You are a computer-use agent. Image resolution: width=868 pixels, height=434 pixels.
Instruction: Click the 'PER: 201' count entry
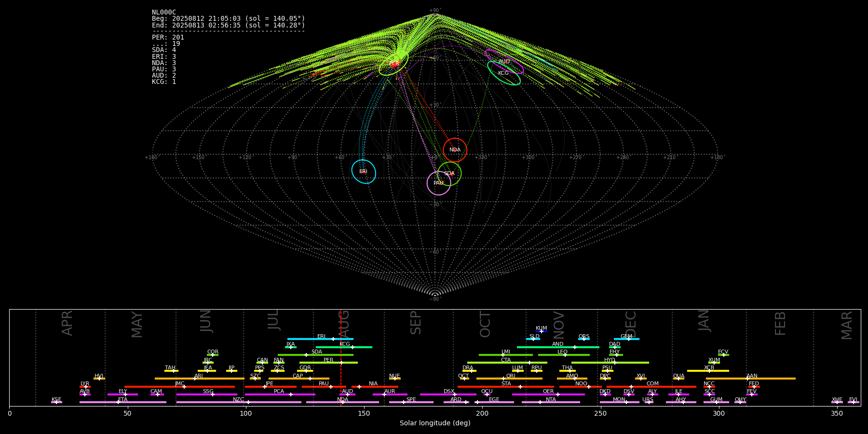pos(168,38)
